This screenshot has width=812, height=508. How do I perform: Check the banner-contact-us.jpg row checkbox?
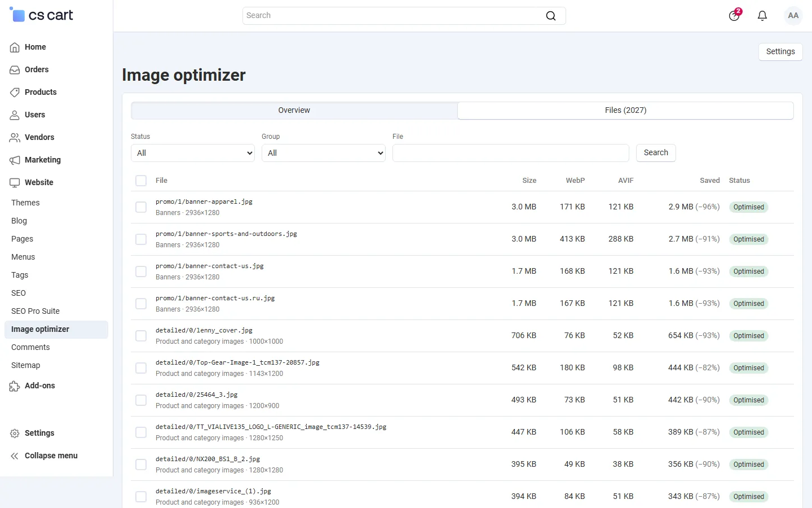[141, 271]
